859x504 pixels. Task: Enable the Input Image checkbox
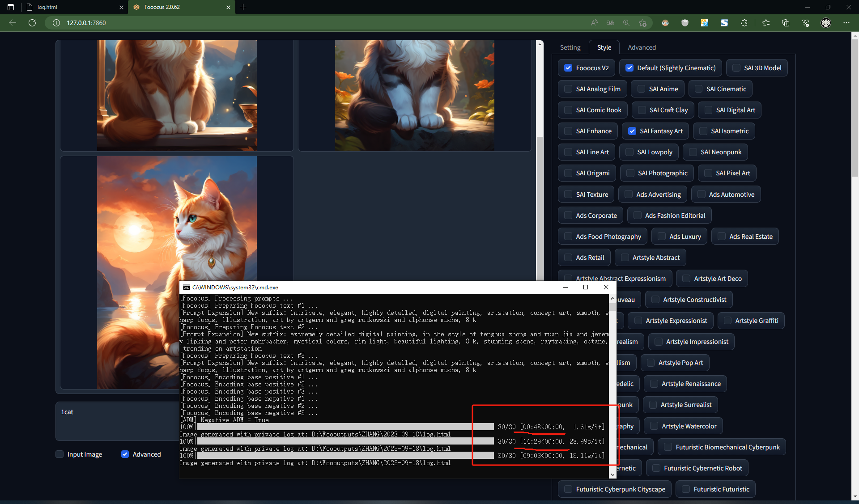click(x=60, y=454)
